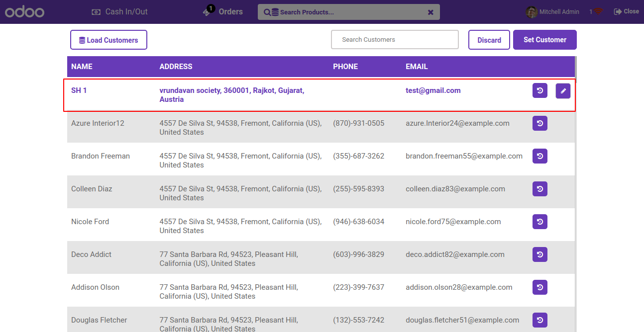Viewport: 644px width, 332px height.
Task: Open order history for Brandon Freeman
Action: coord(540,156)
